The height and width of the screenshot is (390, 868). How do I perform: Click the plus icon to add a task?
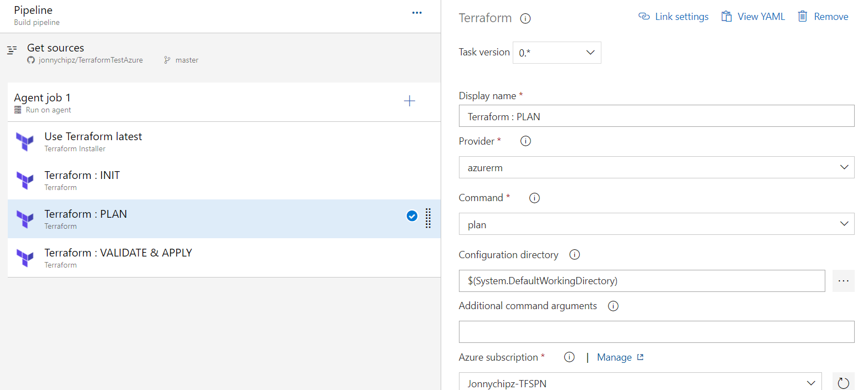[409, 101]
